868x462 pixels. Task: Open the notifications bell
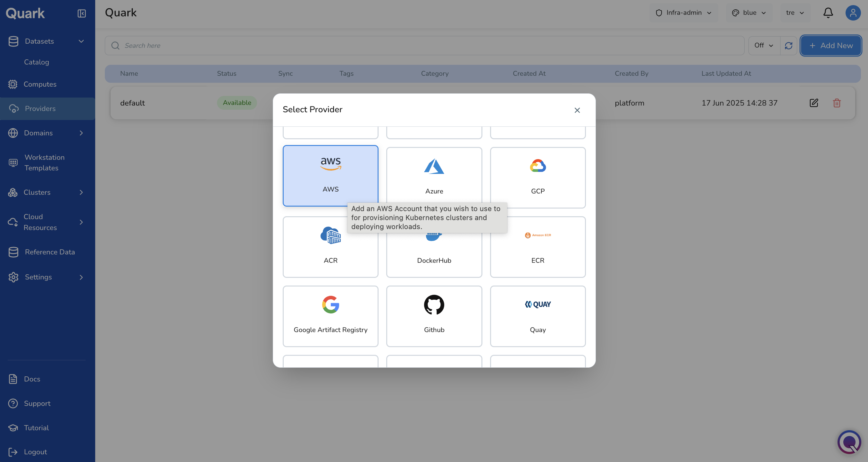828,13
